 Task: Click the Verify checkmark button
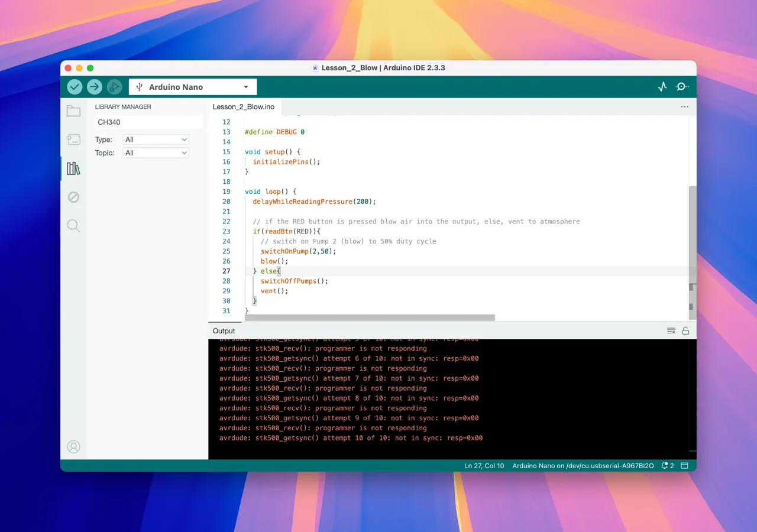point(75,87)
